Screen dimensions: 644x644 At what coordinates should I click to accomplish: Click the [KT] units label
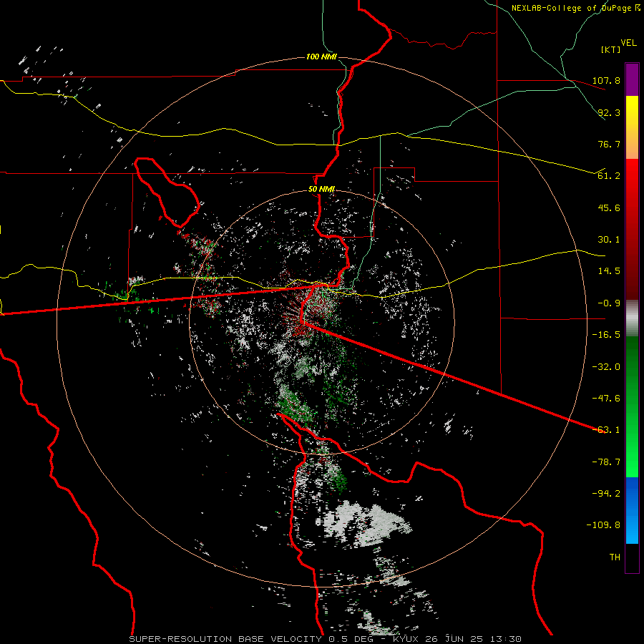pos(611,49)
